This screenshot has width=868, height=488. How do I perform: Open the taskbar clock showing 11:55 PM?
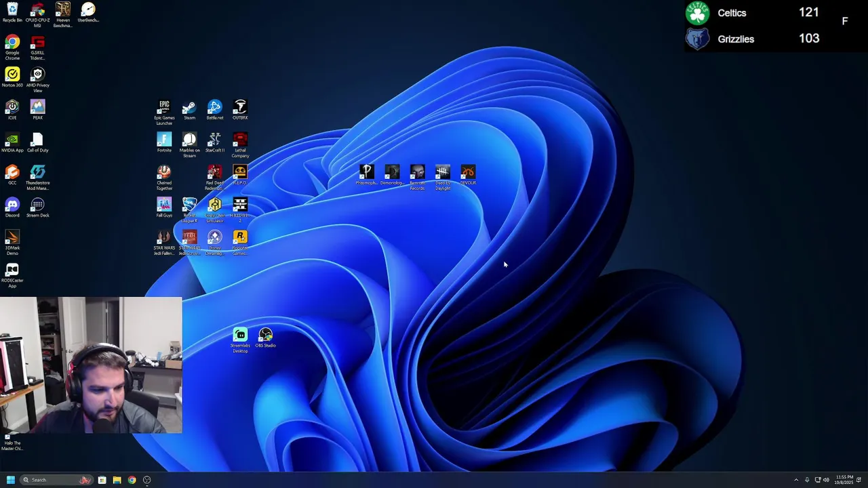[x=844, y=480]
